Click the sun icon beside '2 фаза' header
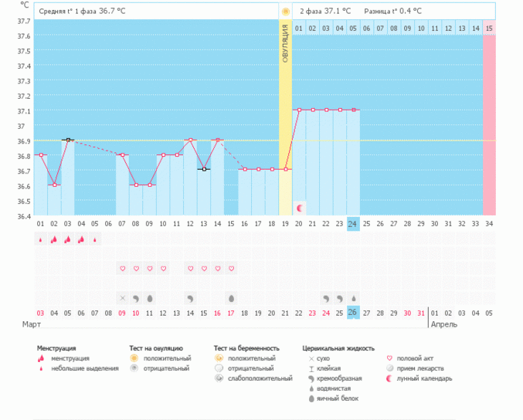 pyautogui.click(x=286, y=12)
